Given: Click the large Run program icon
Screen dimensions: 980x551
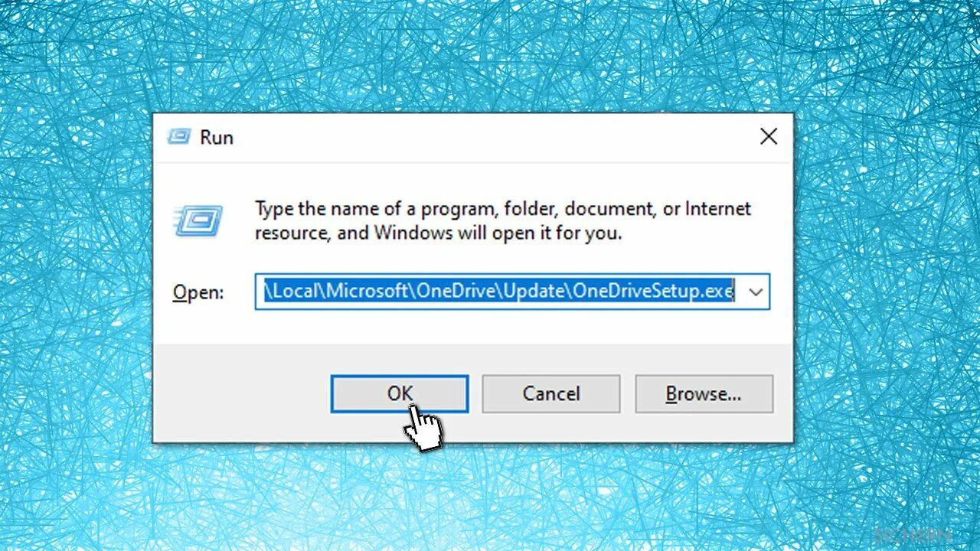Looking at the screenshot, I should 198,221.
